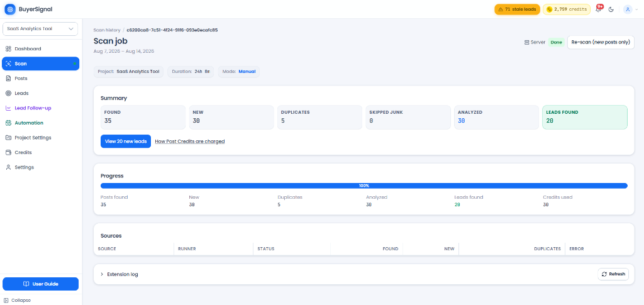Click the Done status badge
Image resolution: width=644 pixels, height=305 pixels.
[x=556, y=42]
